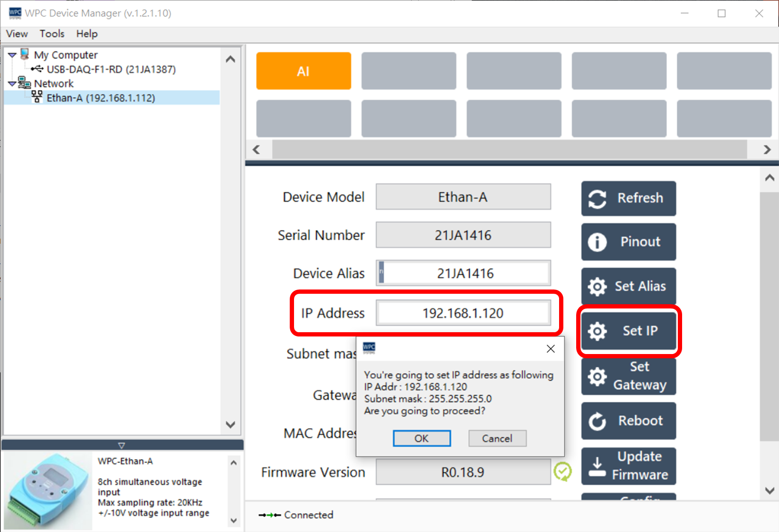This screenshot has height=532, width=779.
Task: Click the Set Gateway button
Action: (x=628, y=376)
